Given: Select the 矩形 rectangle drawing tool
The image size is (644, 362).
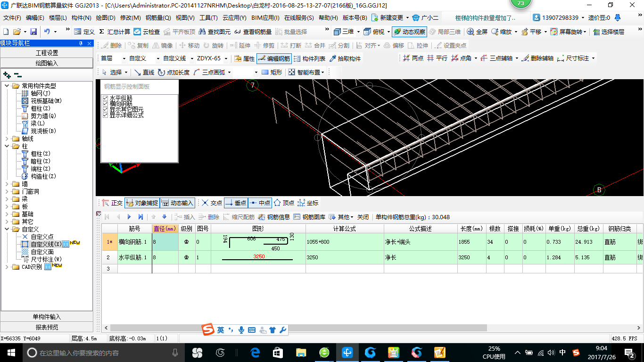Looking at the screenshot, I should coord(272,72).
